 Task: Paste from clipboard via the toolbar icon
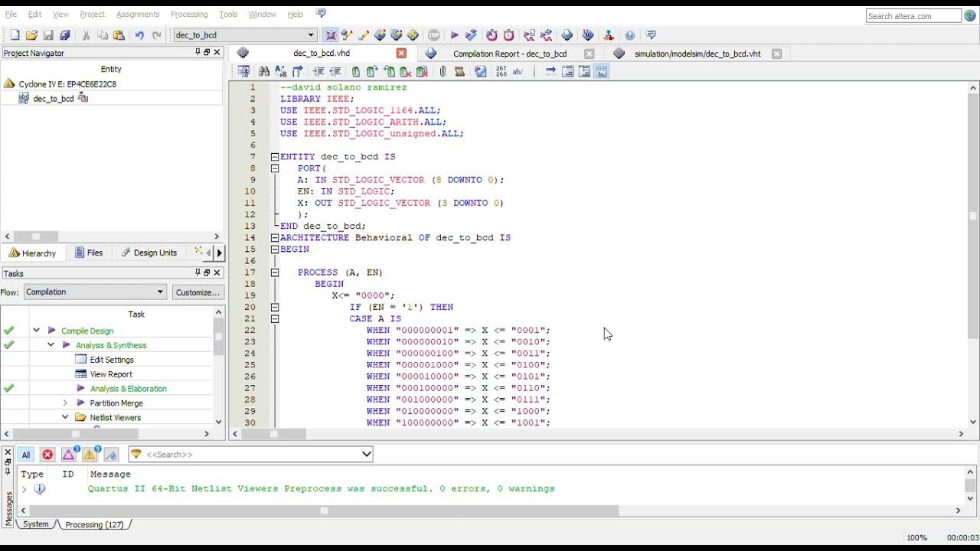[119, 35]
